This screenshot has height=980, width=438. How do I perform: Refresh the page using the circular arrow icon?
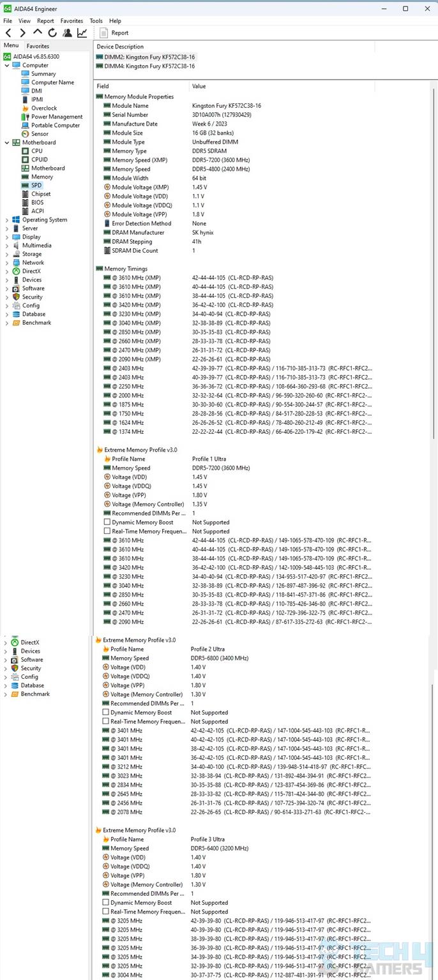tap(52, 33)
